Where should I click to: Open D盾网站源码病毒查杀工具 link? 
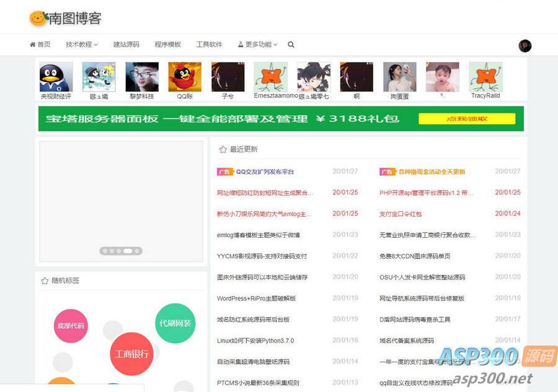tap(415, 319)
